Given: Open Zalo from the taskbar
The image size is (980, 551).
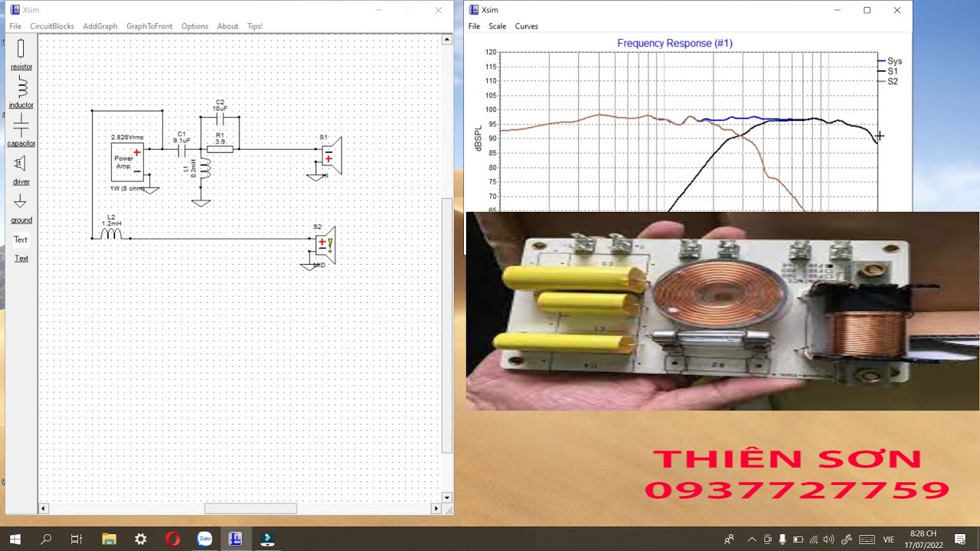Looking at the screenshot, I should click(x=204, y=539).
